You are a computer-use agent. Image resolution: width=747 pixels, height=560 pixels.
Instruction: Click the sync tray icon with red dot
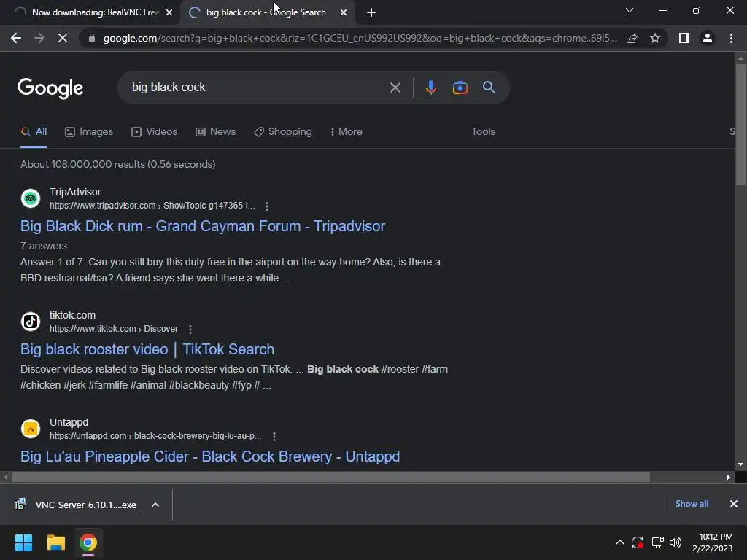(638, 542)
